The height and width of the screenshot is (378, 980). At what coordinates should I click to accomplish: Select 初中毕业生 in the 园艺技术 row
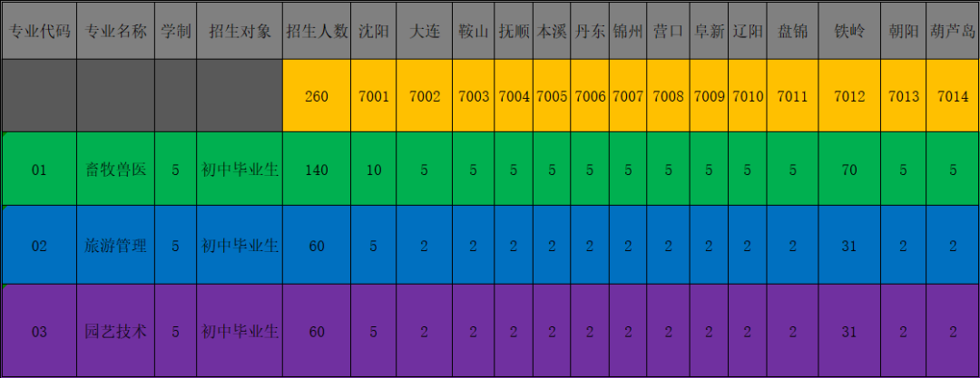(x=240, y=332)
